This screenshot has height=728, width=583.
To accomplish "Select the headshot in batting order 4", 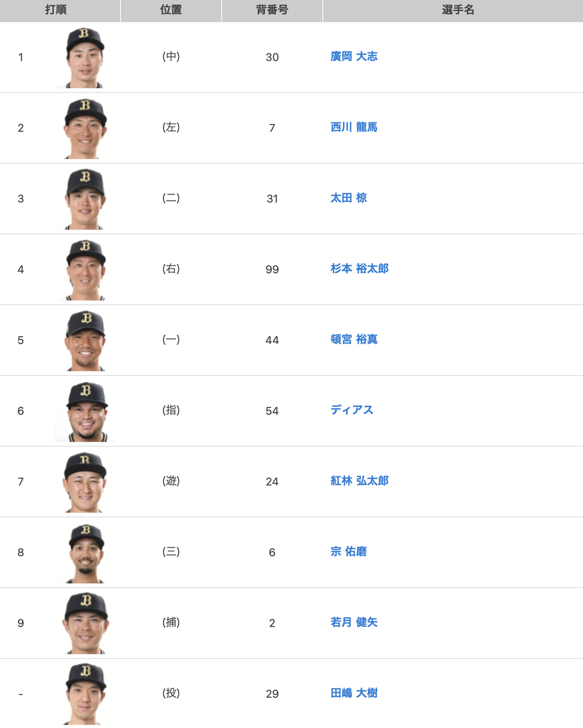I will click(x=85, y=270).
